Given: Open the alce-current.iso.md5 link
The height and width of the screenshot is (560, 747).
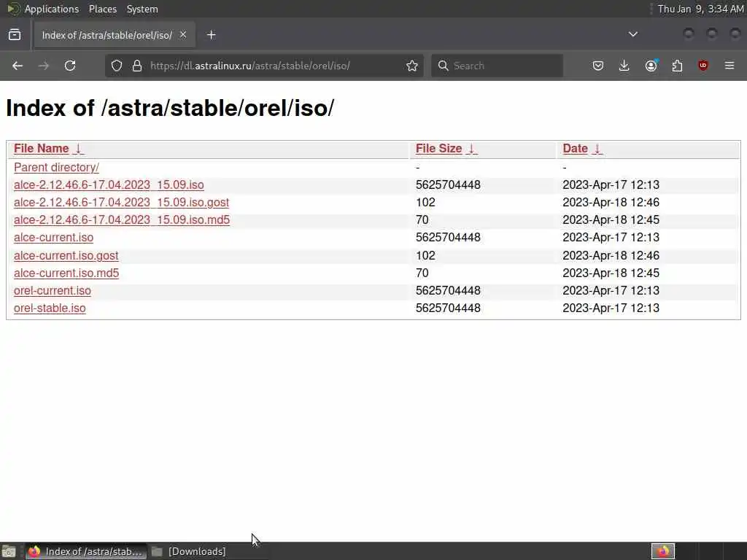Looking at the screenshot, I should [x=66, y=273].
